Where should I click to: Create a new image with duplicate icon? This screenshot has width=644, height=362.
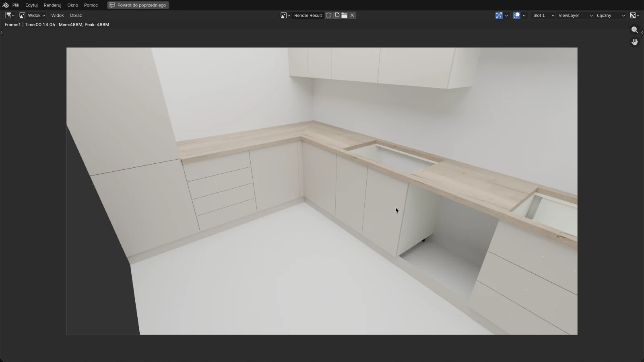336,15
